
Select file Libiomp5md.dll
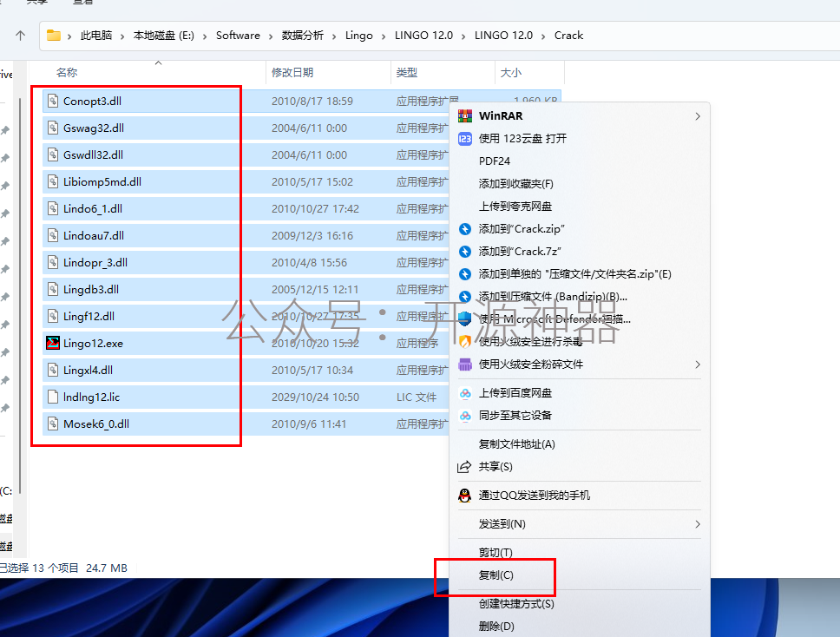[102, 181]
